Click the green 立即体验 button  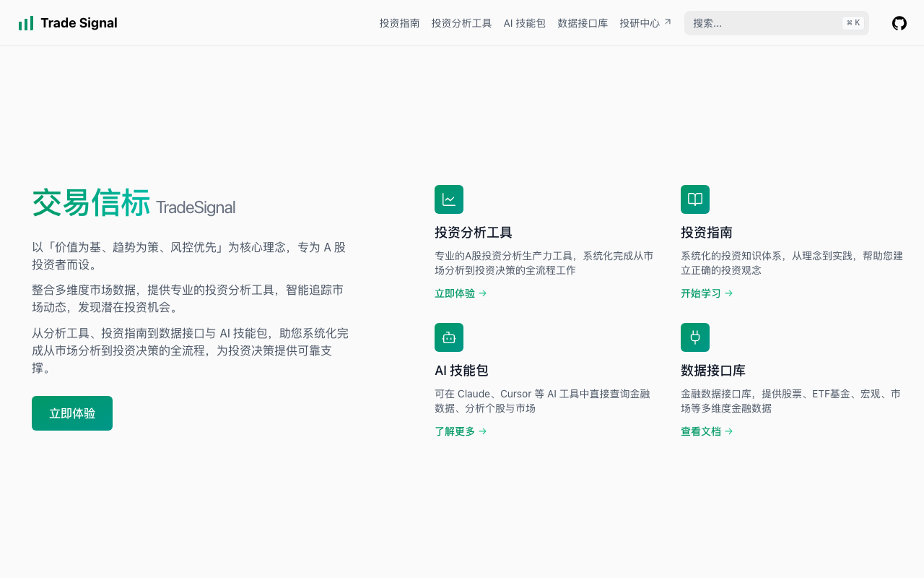click(72, 413)
